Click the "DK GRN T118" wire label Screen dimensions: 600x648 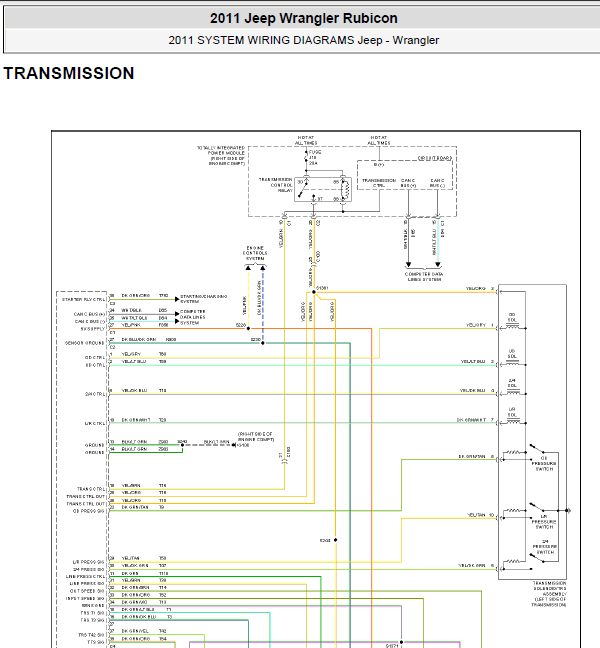tap(145, 573)
